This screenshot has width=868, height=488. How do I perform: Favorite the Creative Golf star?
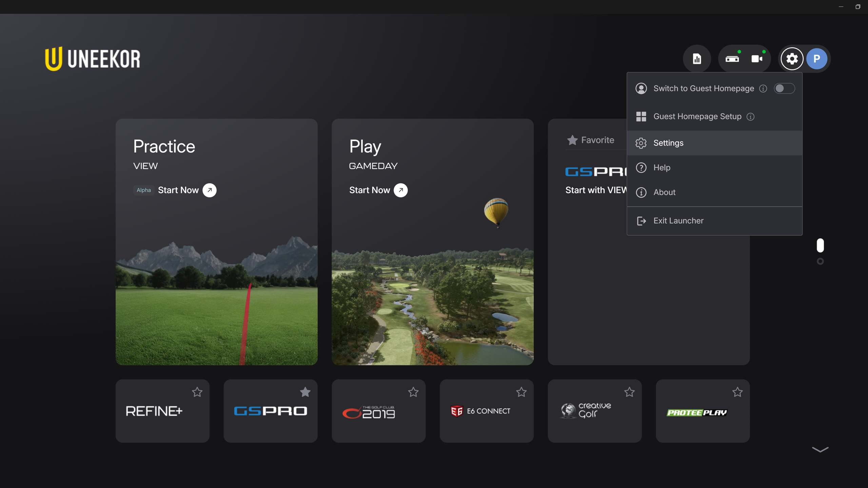[x=629, y=392]
